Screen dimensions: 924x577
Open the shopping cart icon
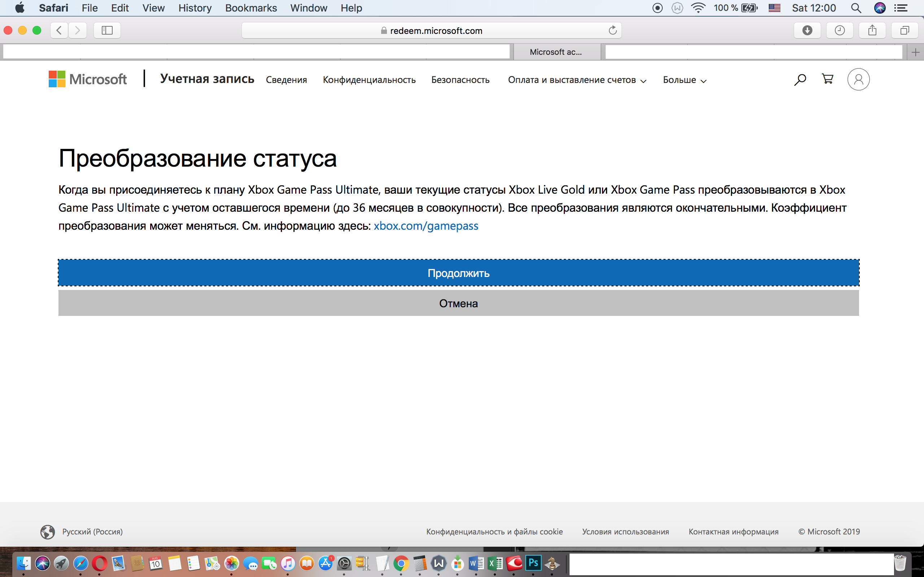[x=827, y=79]
